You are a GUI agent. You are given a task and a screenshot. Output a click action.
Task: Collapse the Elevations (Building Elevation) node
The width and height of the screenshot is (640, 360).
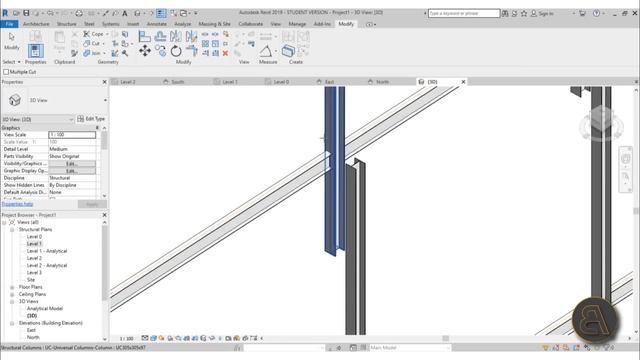click(12, 323)
